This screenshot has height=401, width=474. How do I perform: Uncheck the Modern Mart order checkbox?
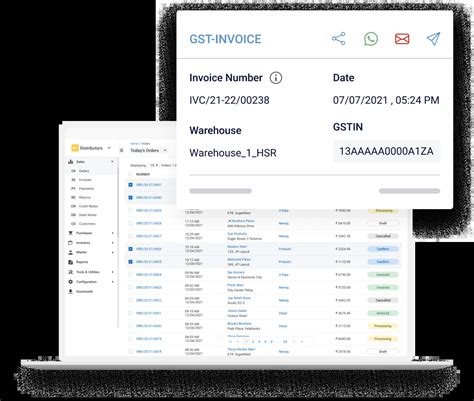(x=130, y=249)
